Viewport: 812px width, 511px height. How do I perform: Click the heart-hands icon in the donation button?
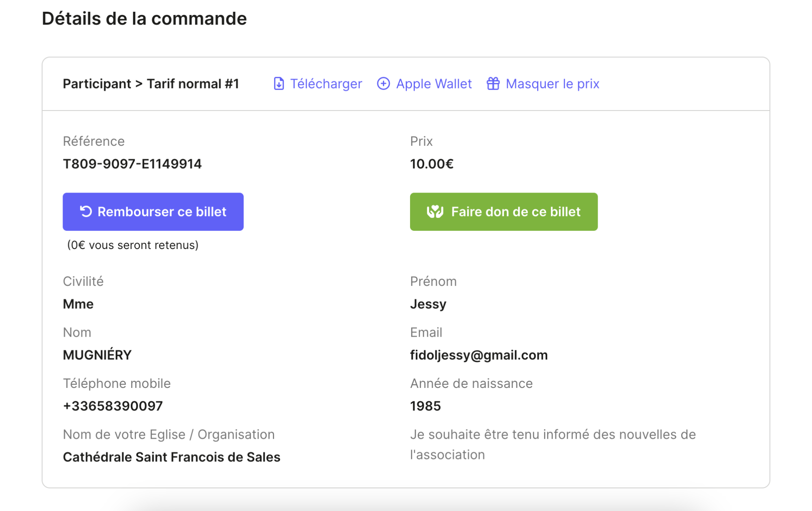coord(435,212)
